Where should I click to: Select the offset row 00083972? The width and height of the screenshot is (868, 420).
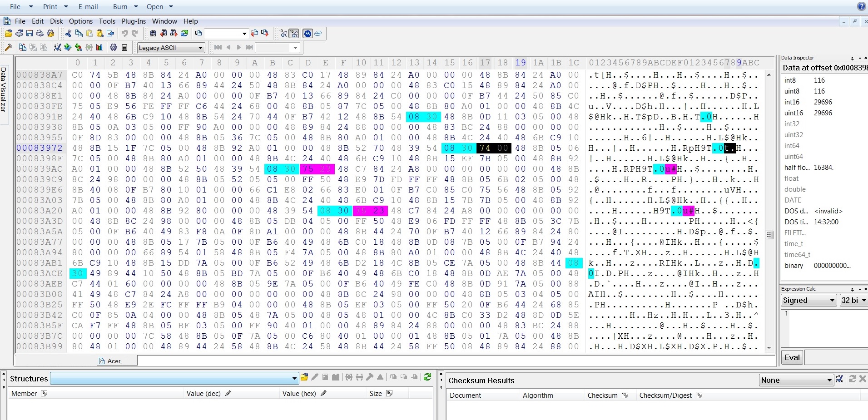[40, 148]
